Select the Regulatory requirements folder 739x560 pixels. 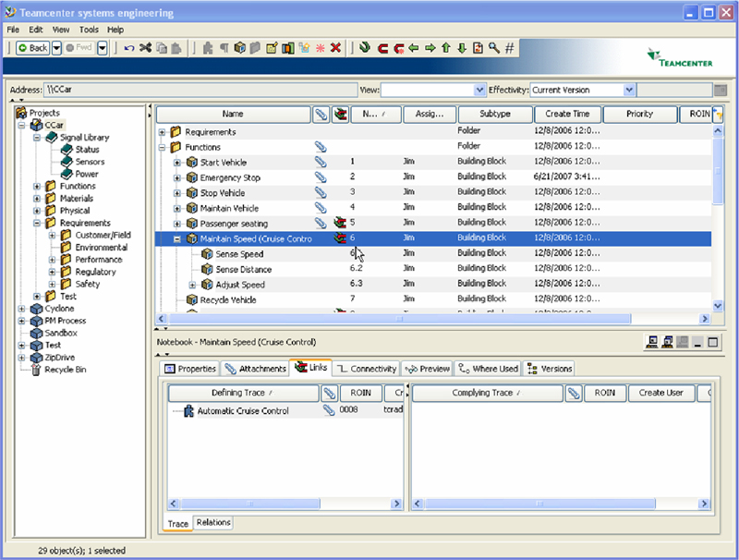coord(95,272)
